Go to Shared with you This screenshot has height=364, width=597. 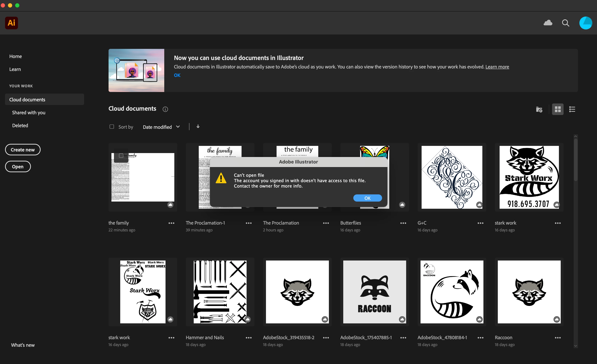pyautogui.click(x=29, y=113)
